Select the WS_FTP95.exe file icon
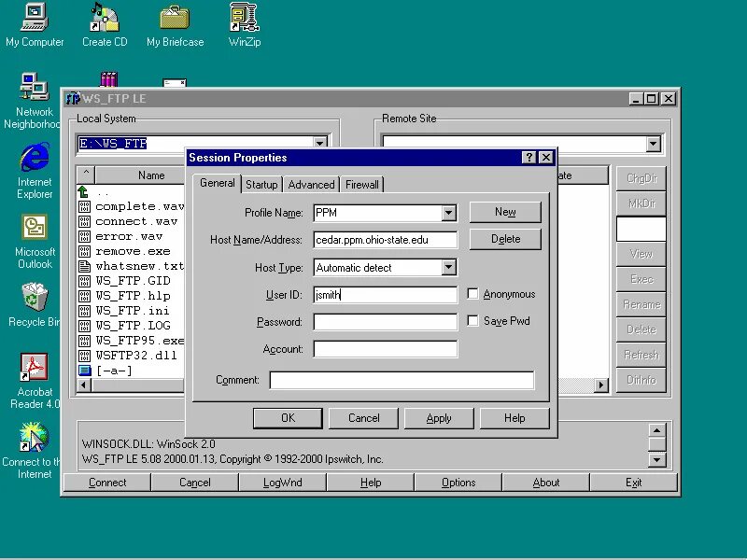The width and height of the screenshot is (747, 560). tap(84, 341)
